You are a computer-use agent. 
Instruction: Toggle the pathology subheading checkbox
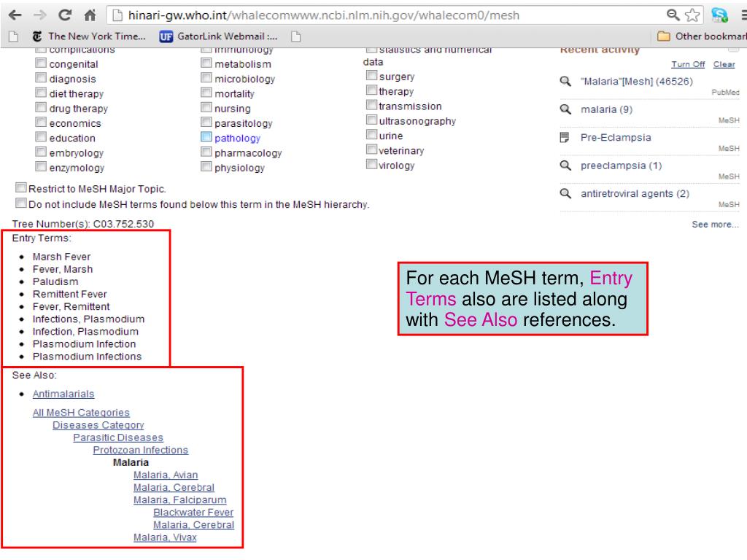pos(206,137)
